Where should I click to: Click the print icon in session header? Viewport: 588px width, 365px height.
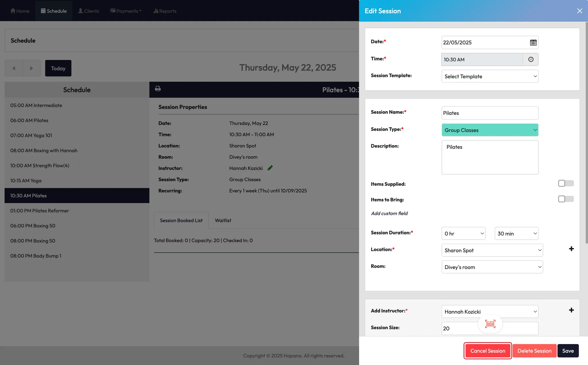coord(158,89)
